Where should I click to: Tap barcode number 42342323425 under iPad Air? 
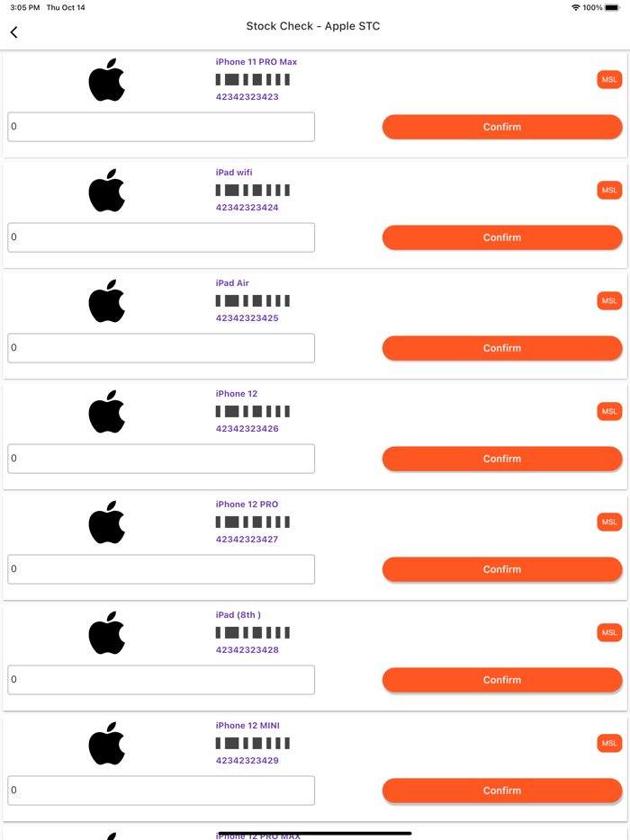[247, 317]
